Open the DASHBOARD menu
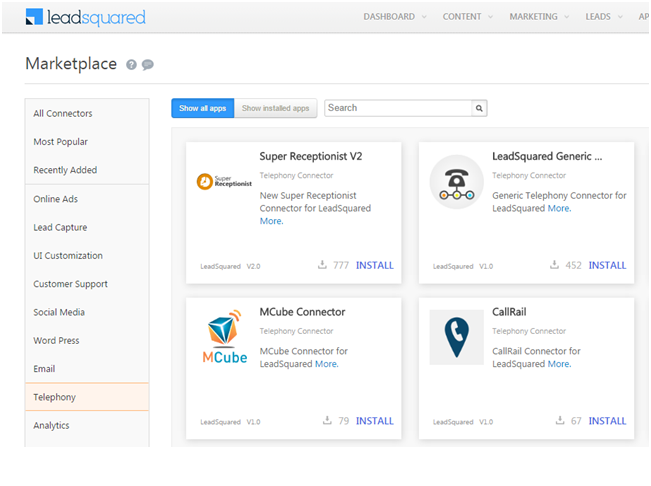The width and height of the screenshot is (651, 486). [389, 17]
